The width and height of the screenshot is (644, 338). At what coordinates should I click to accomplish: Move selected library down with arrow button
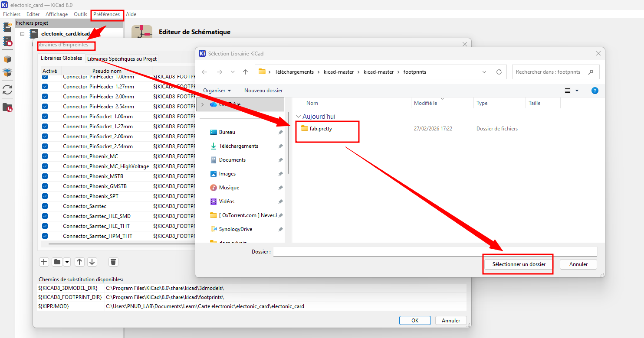(x=92, y=262)
